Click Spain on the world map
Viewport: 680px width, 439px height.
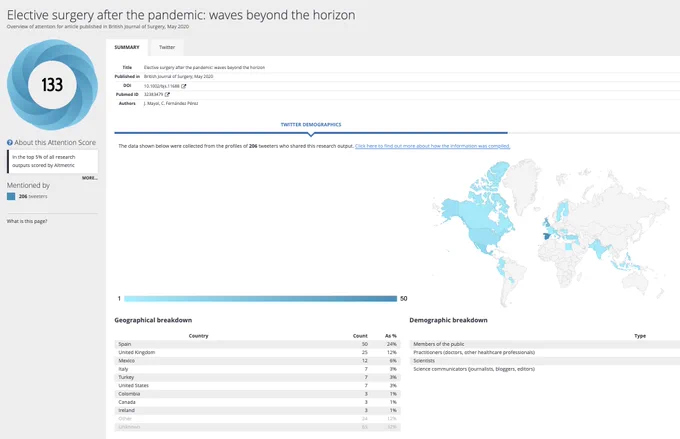click(549, 236)
